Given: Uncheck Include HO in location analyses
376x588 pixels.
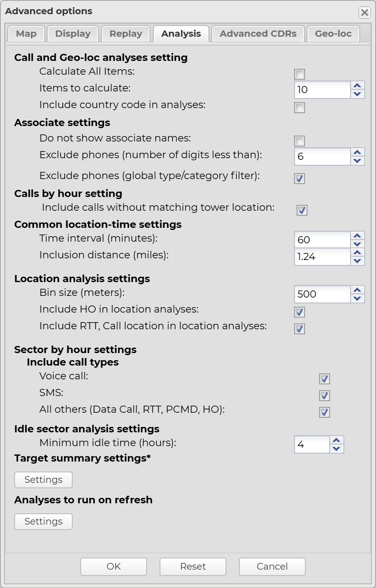Looking at the screenshot, I should [x=300, y=312].
